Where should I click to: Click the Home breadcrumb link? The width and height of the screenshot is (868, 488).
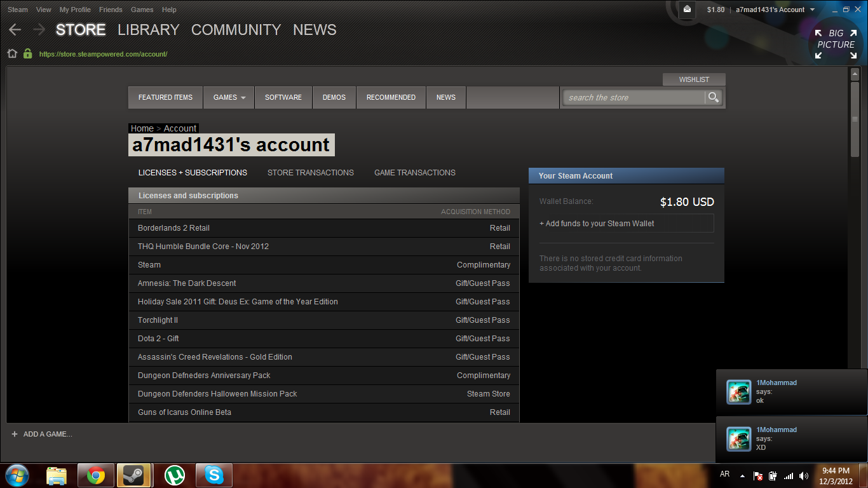pos(142,128)
